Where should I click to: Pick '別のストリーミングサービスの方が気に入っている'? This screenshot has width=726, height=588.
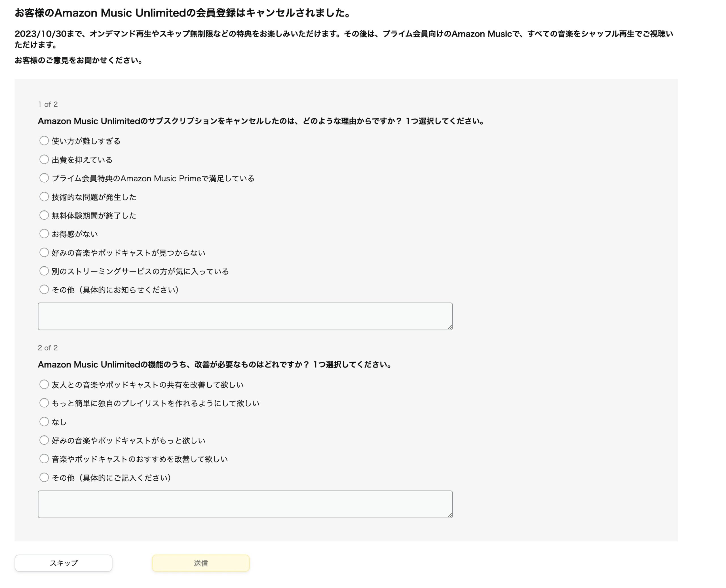pyautogui.click(x=44, y=271)
